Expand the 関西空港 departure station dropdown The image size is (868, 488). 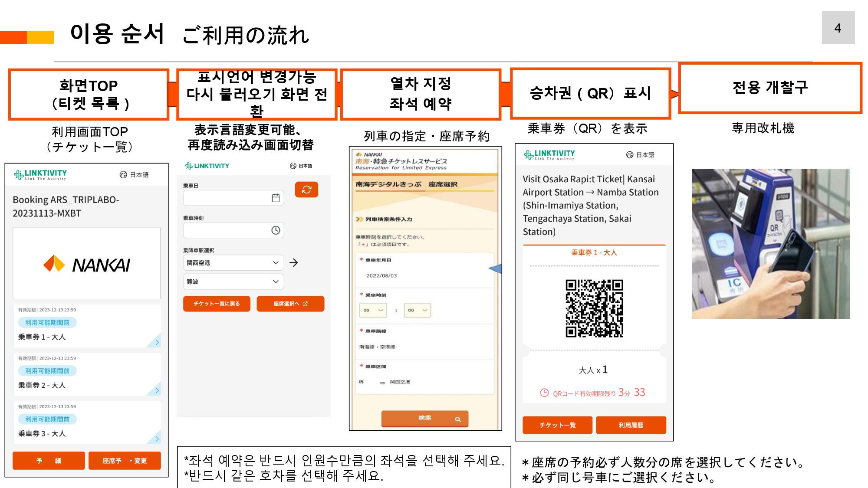[233, 263]
